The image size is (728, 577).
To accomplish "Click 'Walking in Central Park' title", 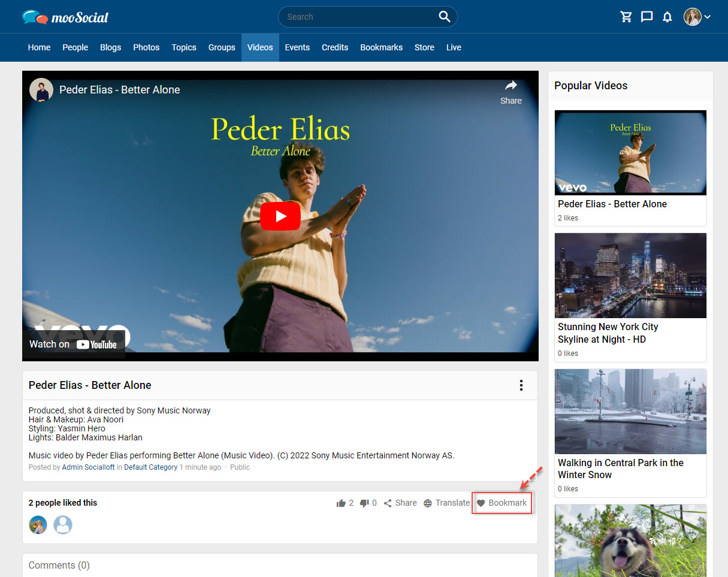I will 621,469.
